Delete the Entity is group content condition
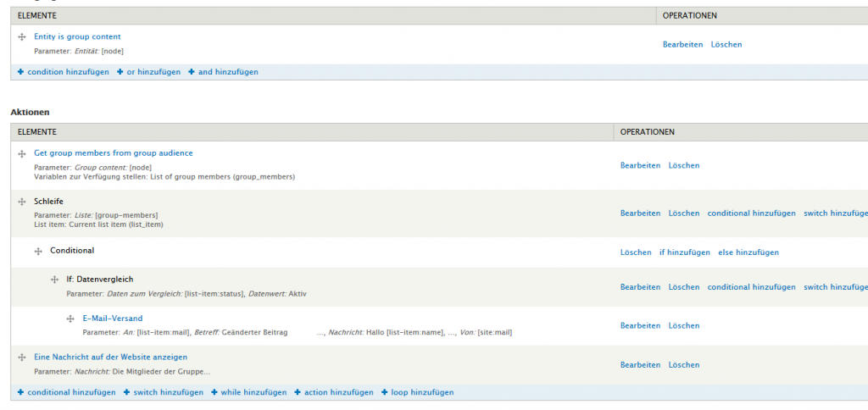 click(726, 44)
